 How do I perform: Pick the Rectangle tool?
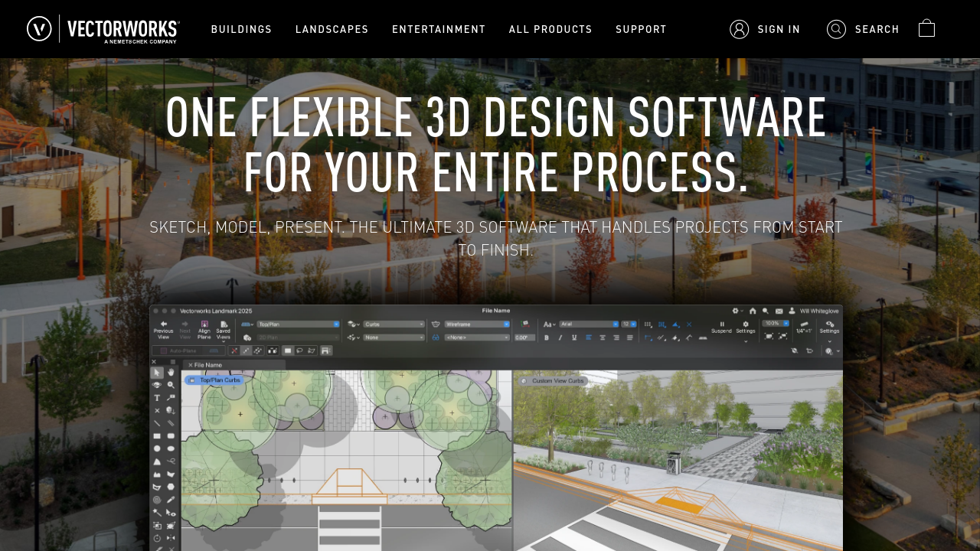[157, 435]
